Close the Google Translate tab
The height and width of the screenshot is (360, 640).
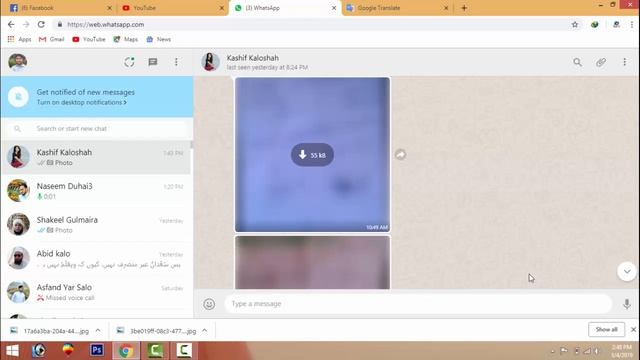(446, 8)
